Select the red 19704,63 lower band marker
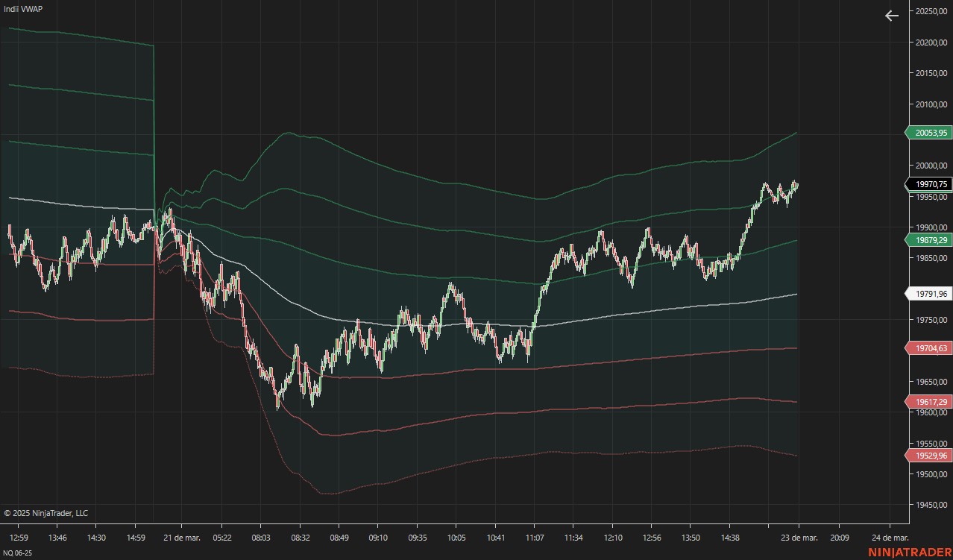Screen dimensions: 953x560 [x=929, y=347]
